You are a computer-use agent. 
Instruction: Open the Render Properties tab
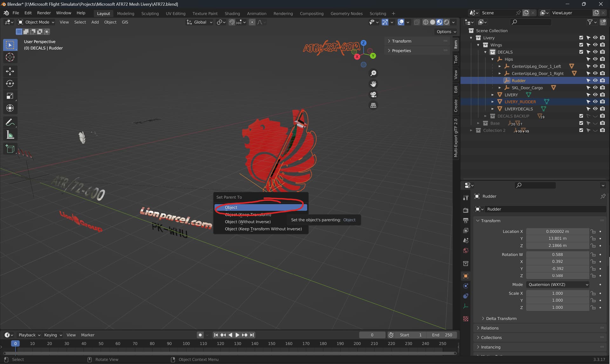[x=465, y=210]
